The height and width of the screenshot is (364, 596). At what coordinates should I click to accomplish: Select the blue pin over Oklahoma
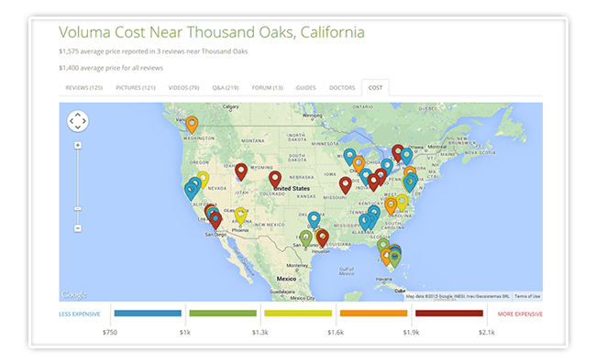pos(314,220)
